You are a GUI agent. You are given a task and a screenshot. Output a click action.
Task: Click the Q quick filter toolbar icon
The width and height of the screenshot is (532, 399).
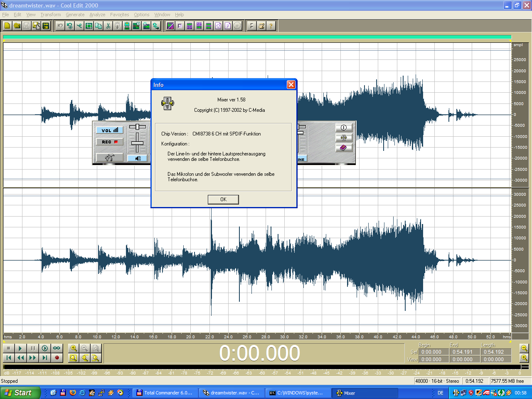(218, 26)
